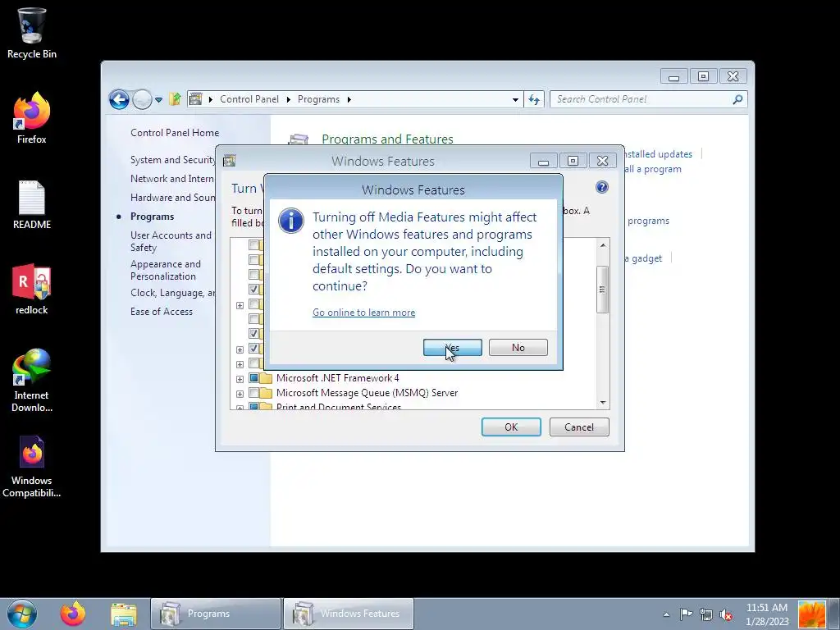Screen dimensions: 840x630
Task: Click the Control Panel icon in address bar
Action: [196, 99]
